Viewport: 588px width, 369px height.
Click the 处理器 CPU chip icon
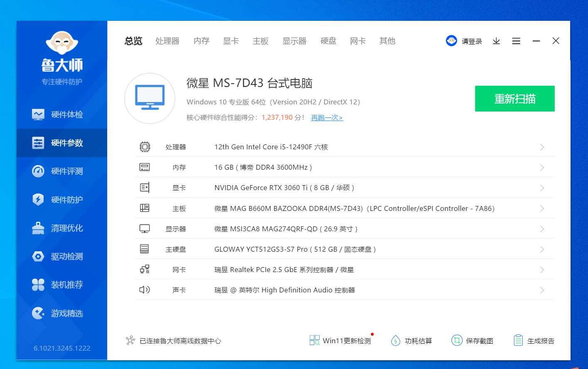click(x=145, y=147)
